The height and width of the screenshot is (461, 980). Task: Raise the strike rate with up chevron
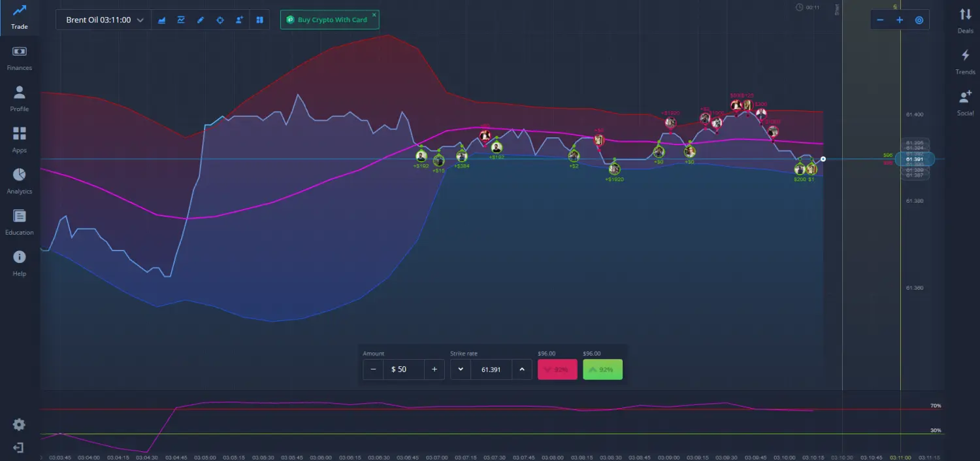[521, 369]
